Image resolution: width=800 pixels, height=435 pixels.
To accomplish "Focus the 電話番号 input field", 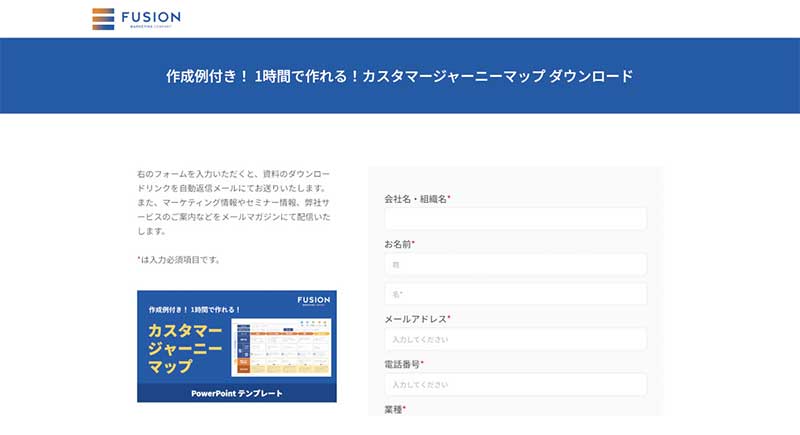I will pos(515,385).
